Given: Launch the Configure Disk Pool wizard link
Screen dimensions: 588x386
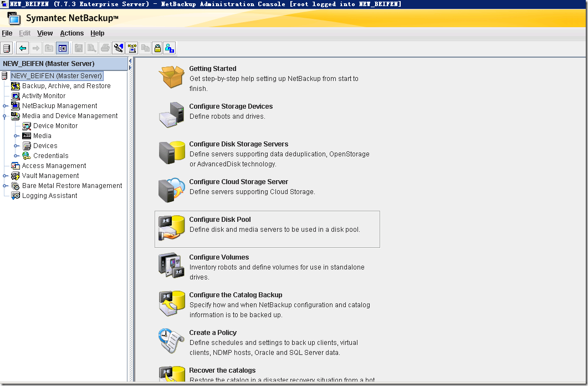Looking at the screenshot, I should [x=220, y=220].
